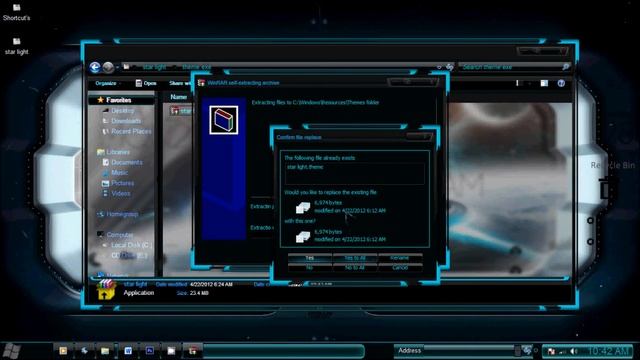Cancel the file replace dialog
This screenshot has height=360, width=640.
click(x=400, y=268)
